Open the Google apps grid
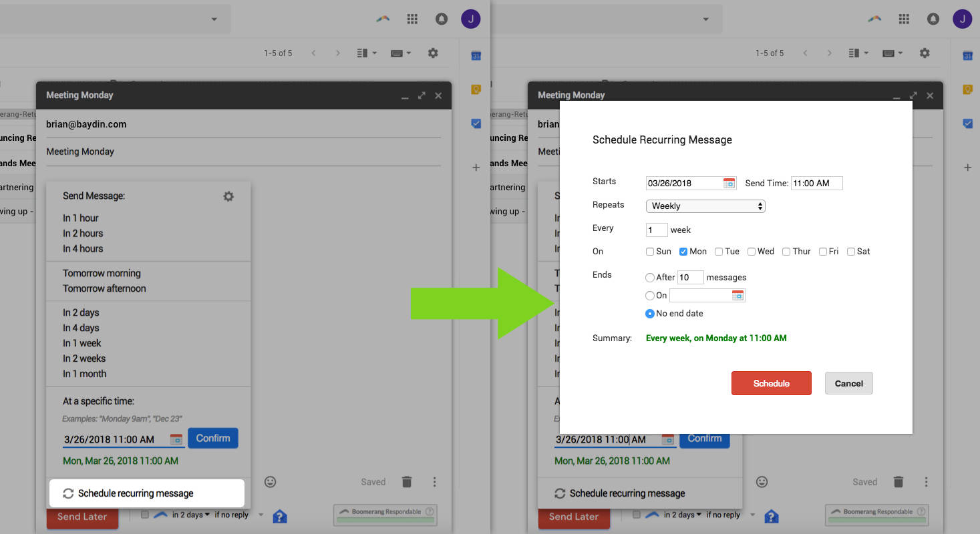Viewport: 980px width, 534px height. (904, 19)
